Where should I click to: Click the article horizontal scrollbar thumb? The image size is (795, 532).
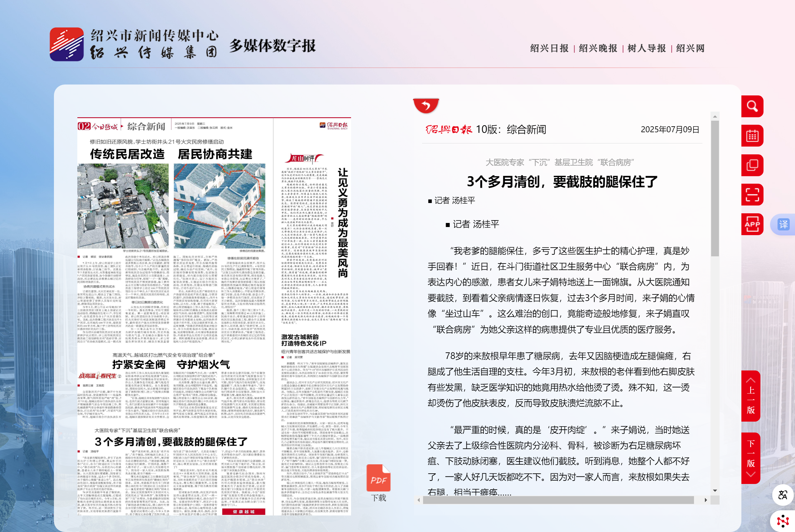(x=558, y=500)
